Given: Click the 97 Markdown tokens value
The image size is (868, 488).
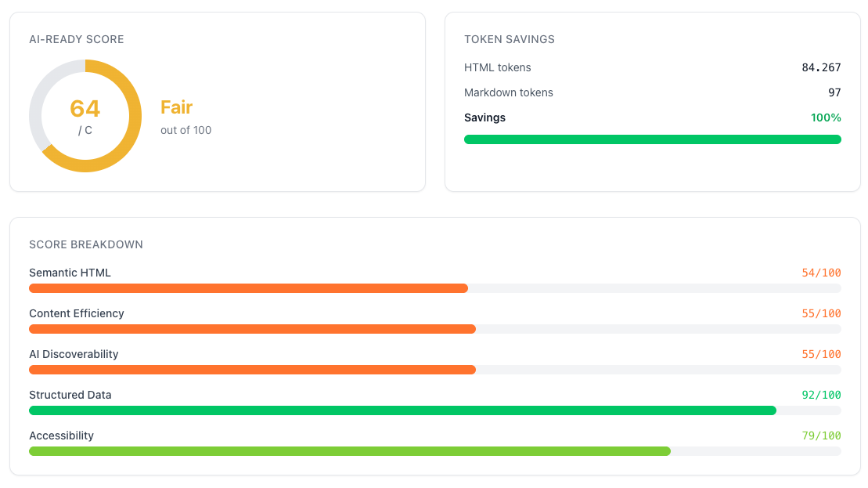Looking at the screenshot, I should 835,92.
